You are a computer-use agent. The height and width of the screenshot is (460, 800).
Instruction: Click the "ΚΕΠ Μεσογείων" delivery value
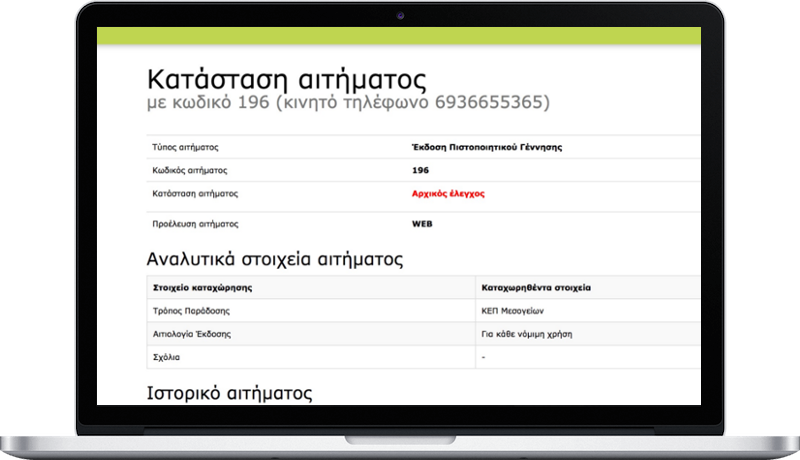tap(515, 311)
